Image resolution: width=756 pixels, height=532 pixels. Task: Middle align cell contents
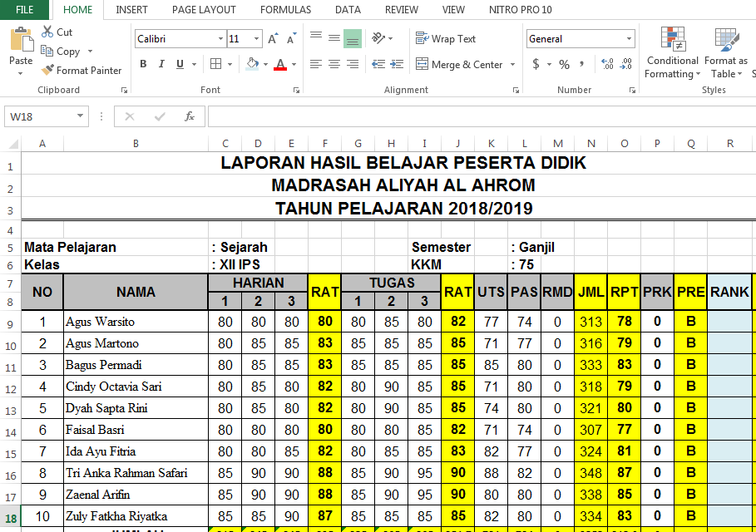click(x=334, y=38)
